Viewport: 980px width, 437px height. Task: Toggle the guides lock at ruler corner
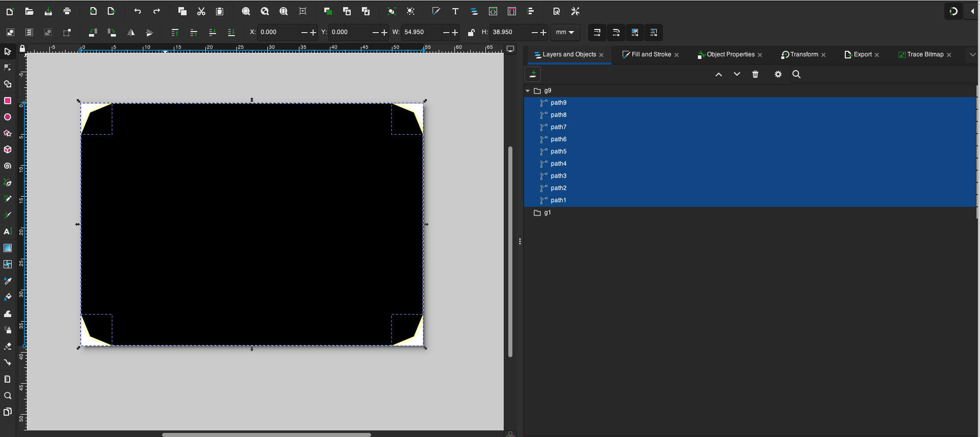[x=22, y=49]
